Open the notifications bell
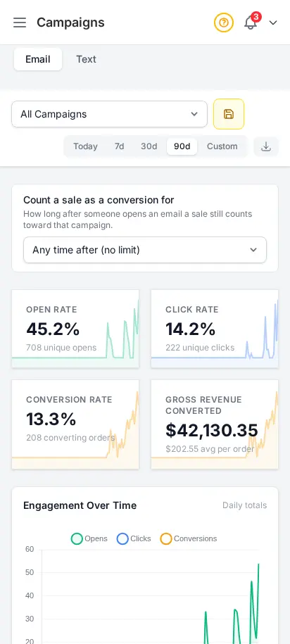 (x=251, y=23)
